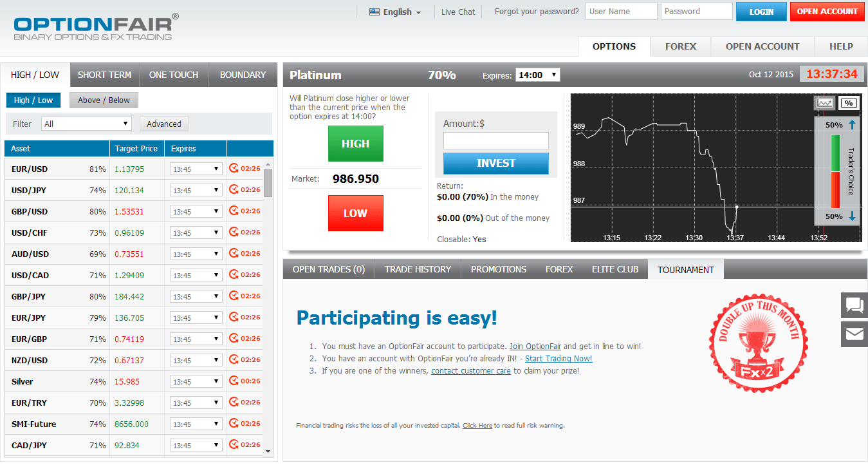
Task: Open the Expires 14:00 dropdown
Action: click(x=537, y=74)
